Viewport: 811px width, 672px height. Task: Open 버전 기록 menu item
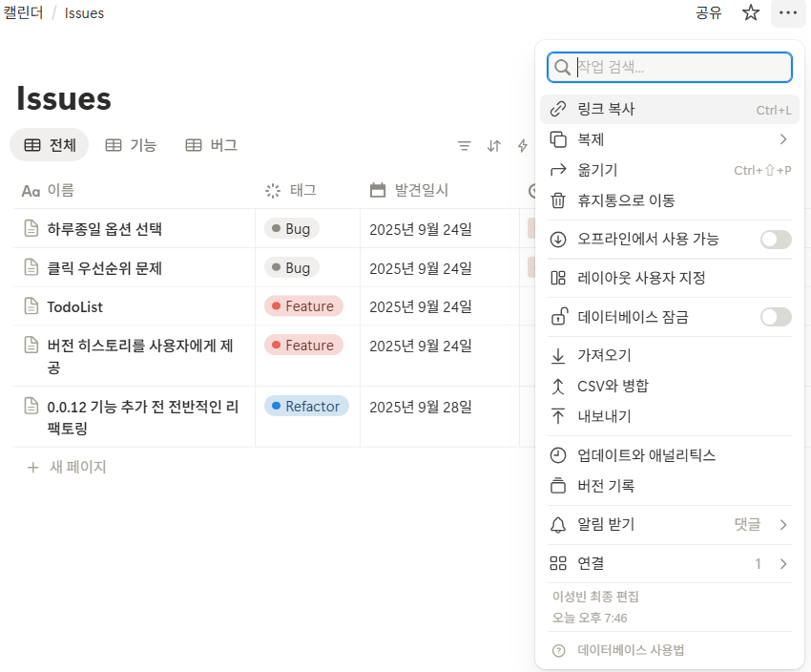(669, 486)
